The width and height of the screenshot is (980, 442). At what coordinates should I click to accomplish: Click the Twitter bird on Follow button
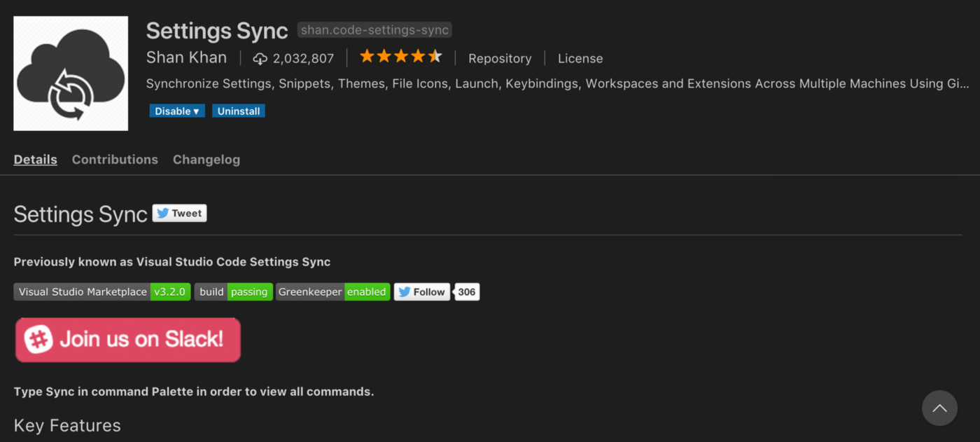(x=404, y=292)
